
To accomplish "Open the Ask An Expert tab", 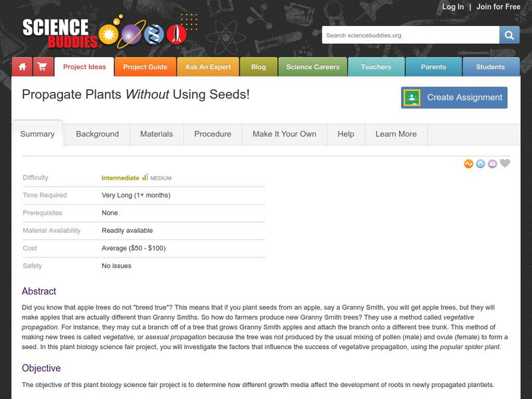I will click(208, 67).
